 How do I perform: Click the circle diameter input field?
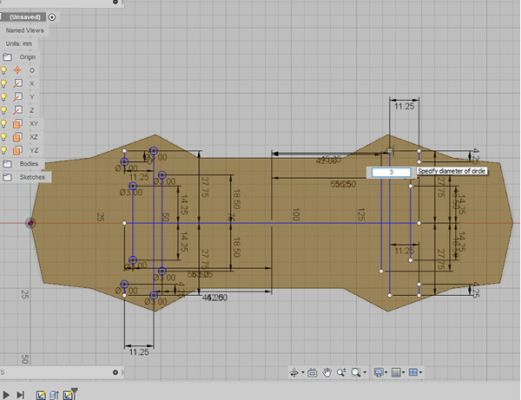[x=392, y=172]
